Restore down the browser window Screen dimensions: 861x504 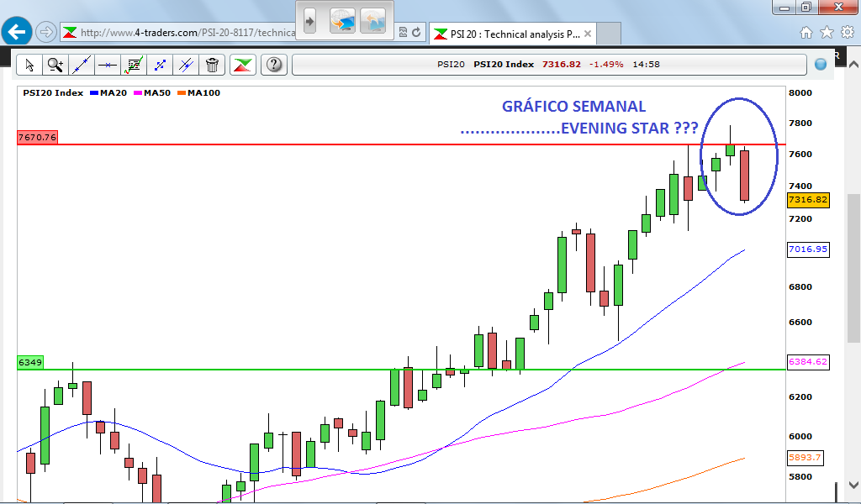click(x=806, y=7)
